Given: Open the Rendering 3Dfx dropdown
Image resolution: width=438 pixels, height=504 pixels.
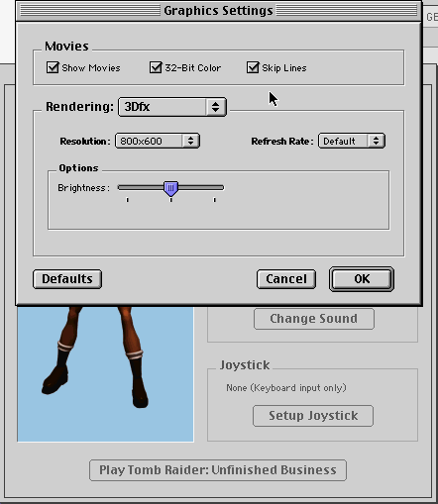Looking at the screenshot, I should (172, 107).
